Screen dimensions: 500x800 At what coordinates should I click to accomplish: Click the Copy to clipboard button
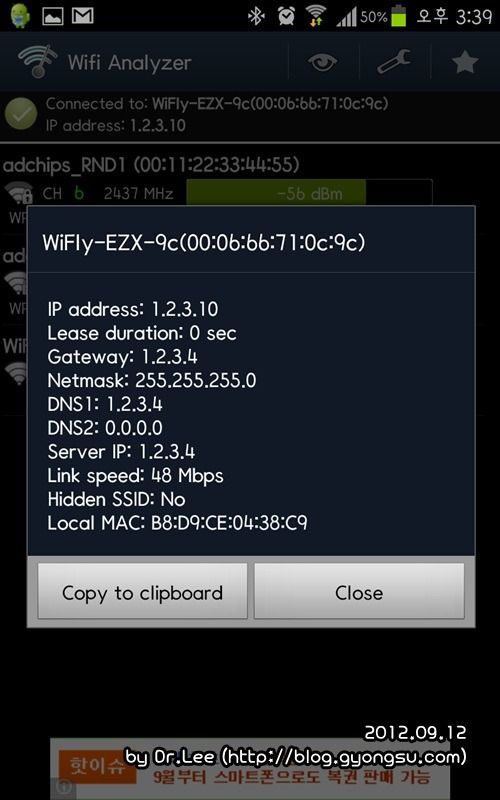click(x=142, y=592)
